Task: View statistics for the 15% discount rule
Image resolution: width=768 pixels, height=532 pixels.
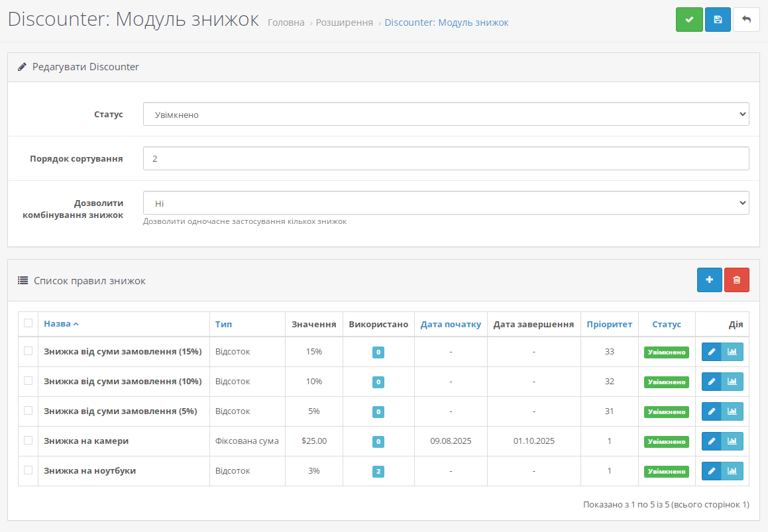Action: (732, 352)
